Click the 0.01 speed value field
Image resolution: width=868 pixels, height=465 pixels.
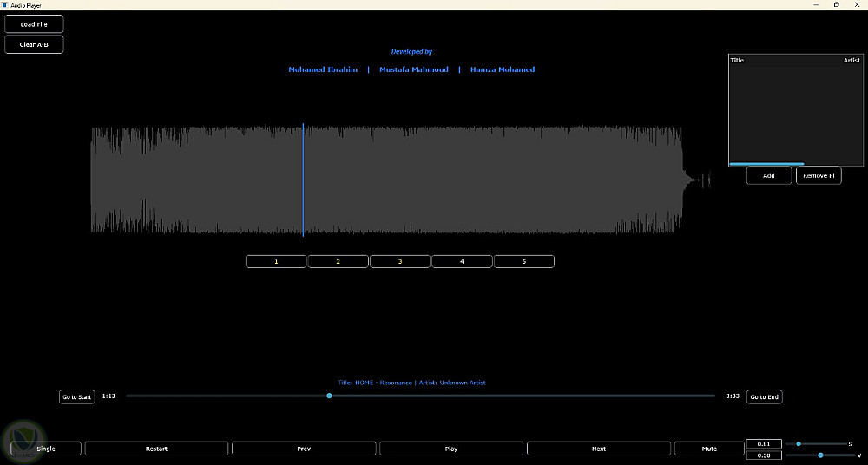(x=764, y=443)
